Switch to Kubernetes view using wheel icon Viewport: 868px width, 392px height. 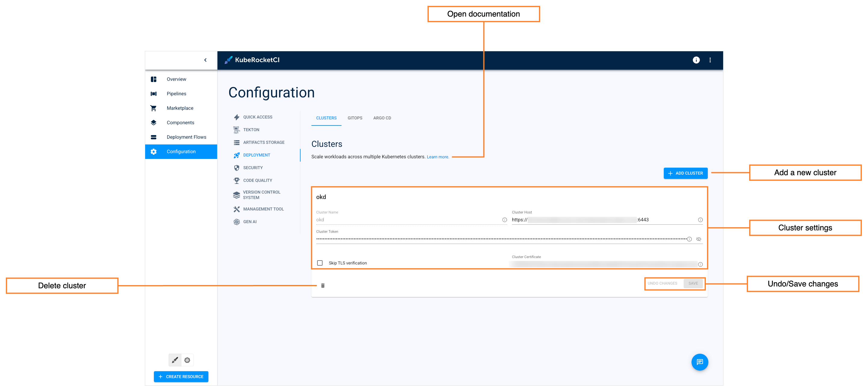tap(188, 360)
